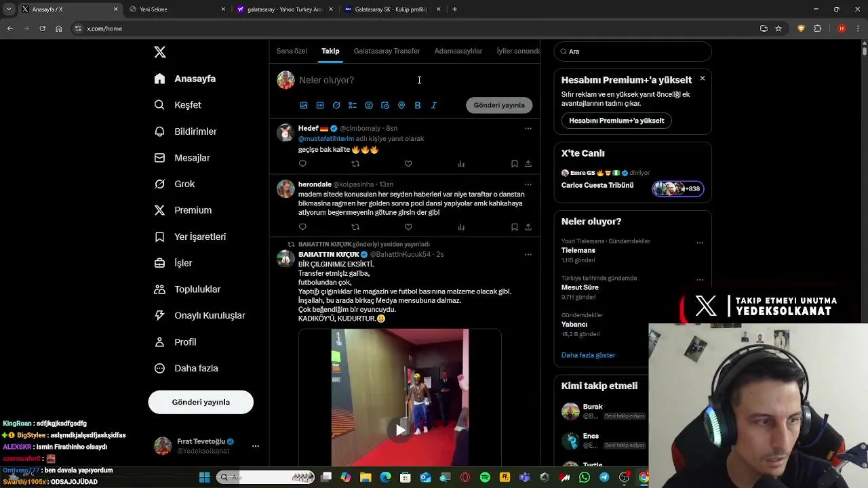
Task: Share herondale's post
Action: tap(528, 227)
